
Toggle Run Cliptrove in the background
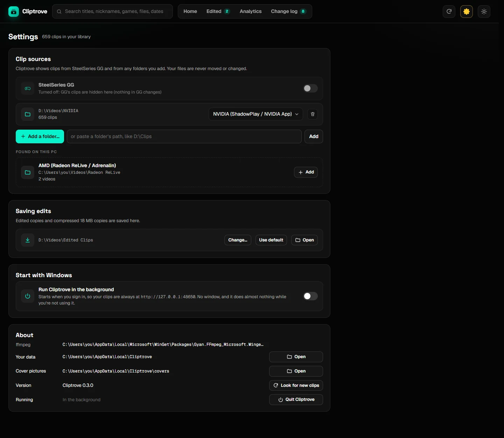pyautogui.click(x=310, y=296)
